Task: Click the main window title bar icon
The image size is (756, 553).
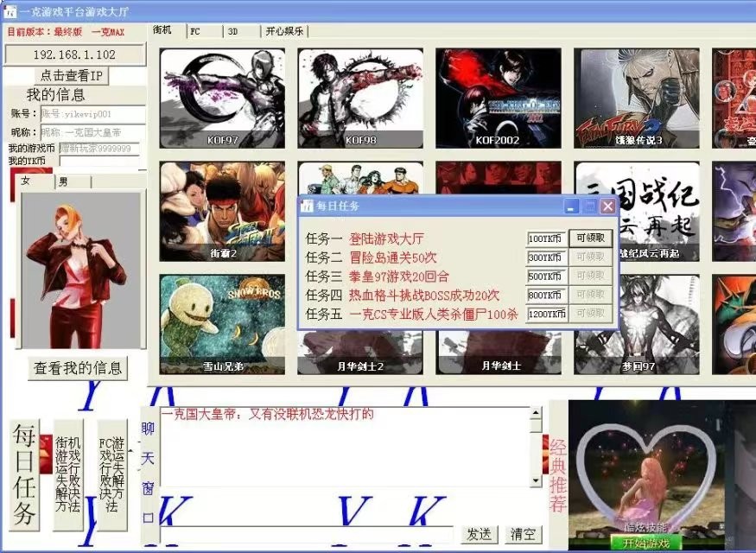Action: click(10, 11)
